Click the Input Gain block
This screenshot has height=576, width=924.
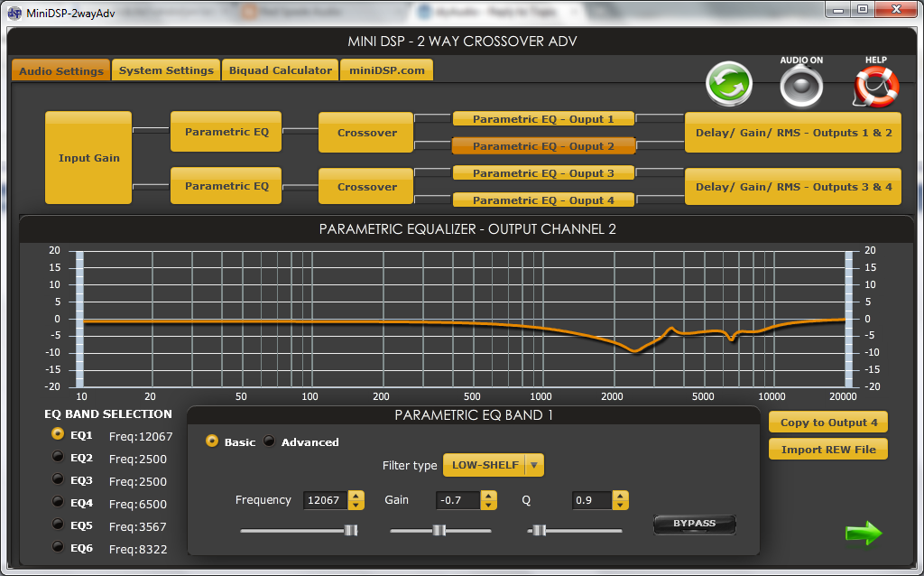[88, 157]
